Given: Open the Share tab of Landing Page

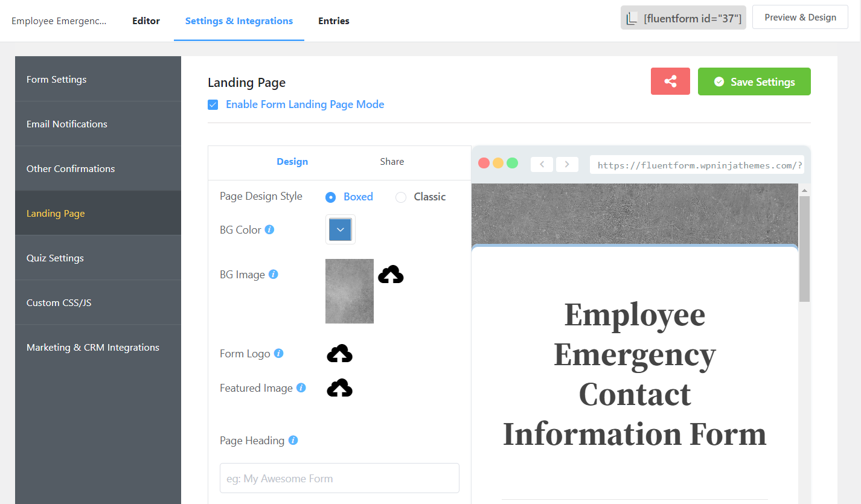Looking at the screenshot, I should [391, 161].
